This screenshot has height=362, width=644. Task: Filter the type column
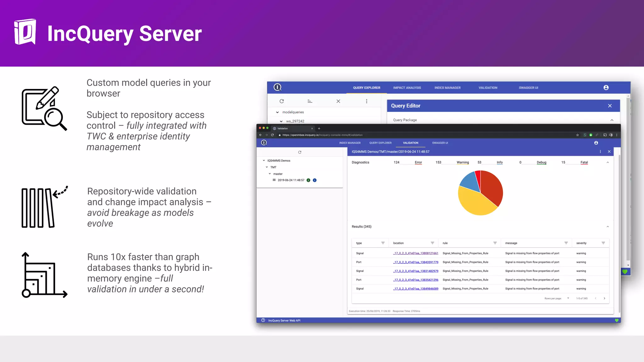(x=383, y=243)
